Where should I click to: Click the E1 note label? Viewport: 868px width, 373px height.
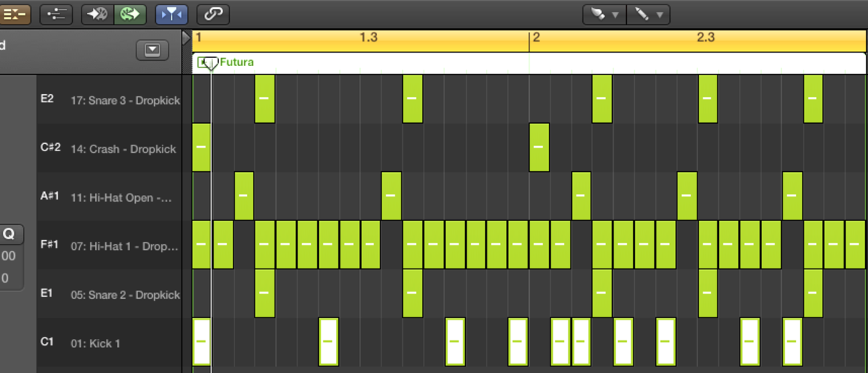[x=47, y=294]
